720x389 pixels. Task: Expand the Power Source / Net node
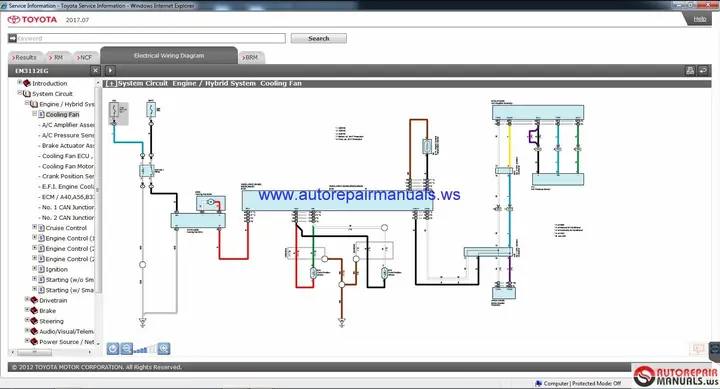27,341
